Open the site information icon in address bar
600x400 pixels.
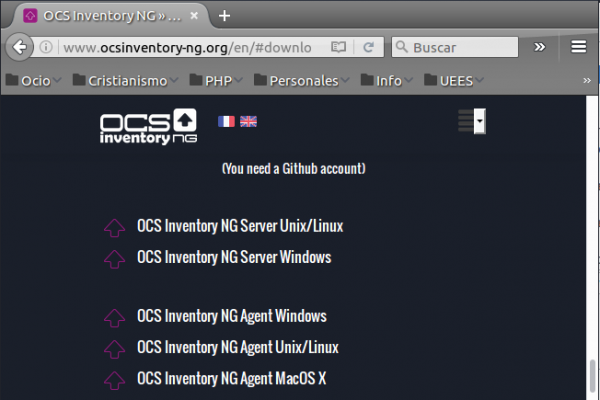point(46,47)
